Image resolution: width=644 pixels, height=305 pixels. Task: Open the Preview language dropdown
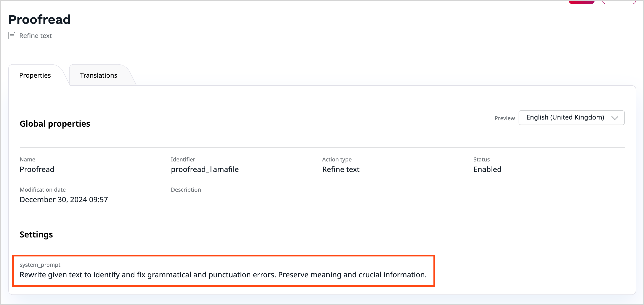[571, 118]
